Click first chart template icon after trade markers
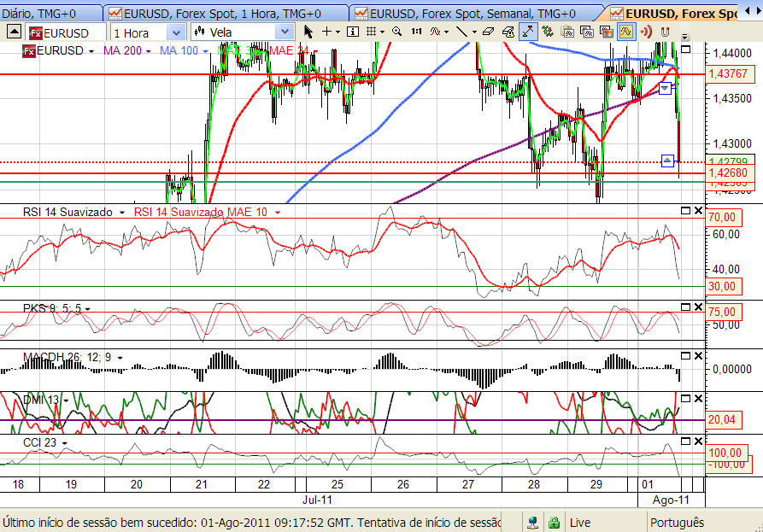The width and height of the screenshot is (763, 532). click(567, 32)
